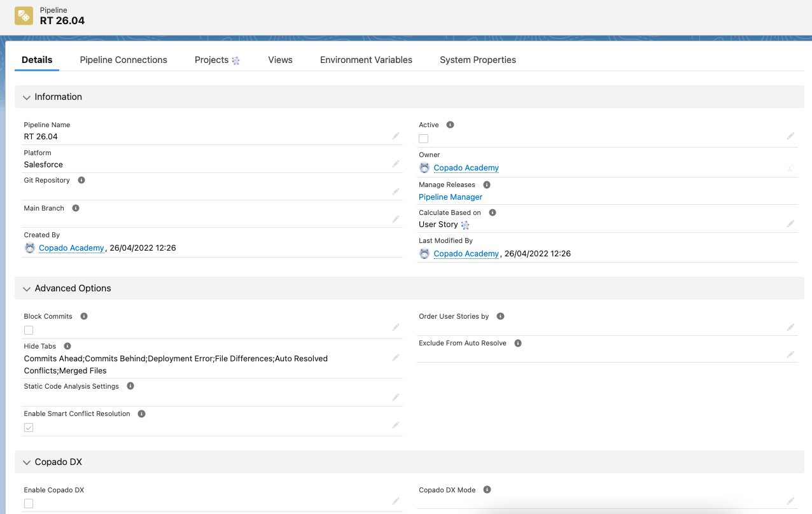Click the edit pencil for Pipeline Name
The width and height of the screenshot is (812, 514).
coord(396,136)
